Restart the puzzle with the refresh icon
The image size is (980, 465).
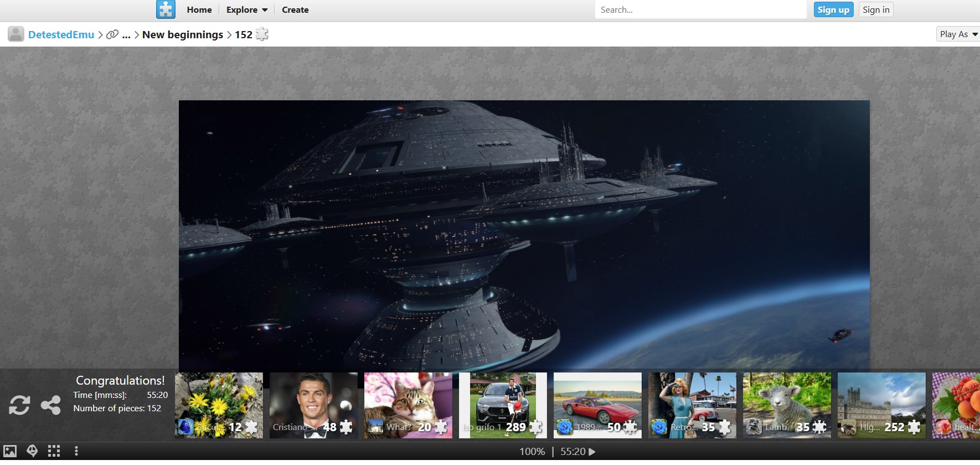[x=19, y=405]
